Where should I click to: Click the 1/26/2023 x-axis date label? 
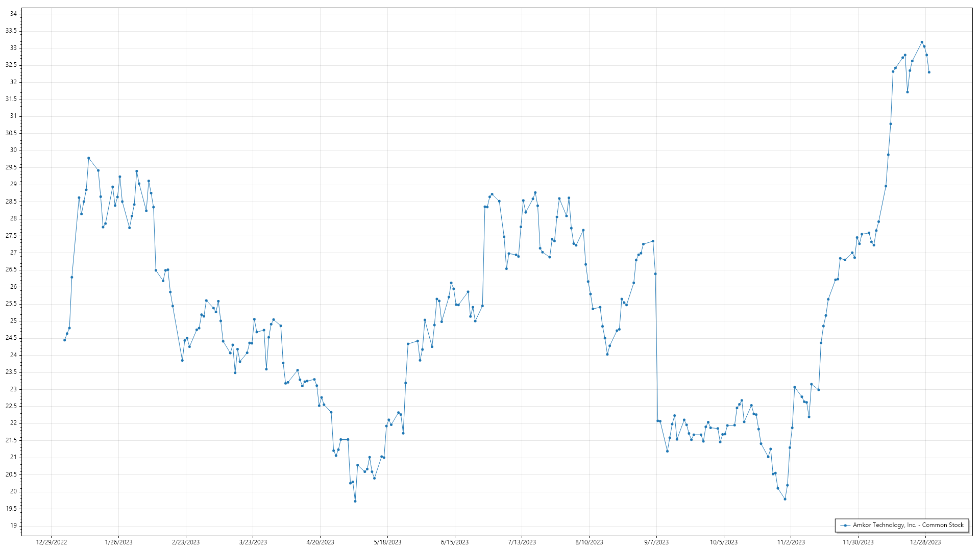(x=118, y=542)
